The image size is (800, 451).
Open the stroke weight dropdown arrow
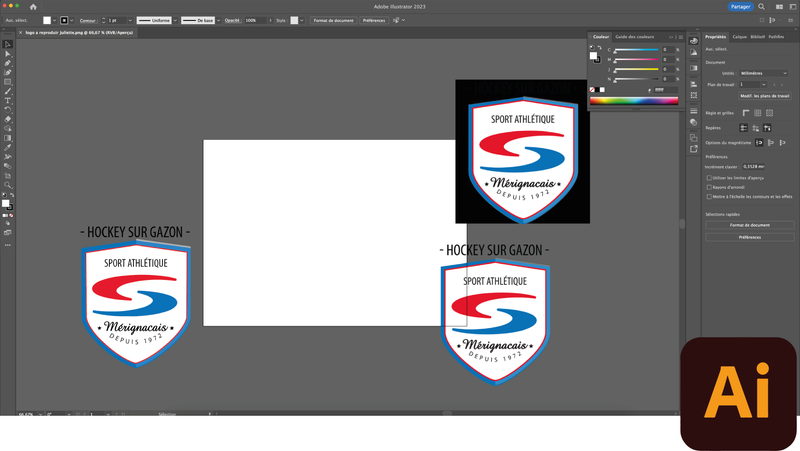click(130, 20)
